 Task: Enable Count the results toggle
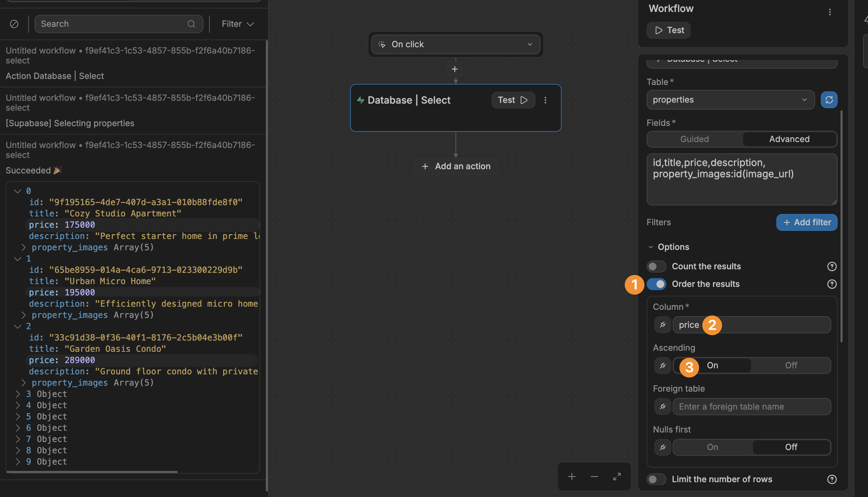click(656, 266)
